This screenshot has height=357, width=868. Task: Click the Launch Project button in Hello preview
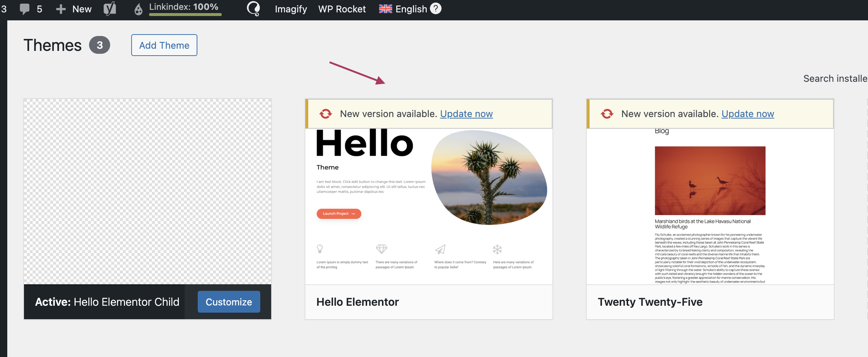pos(339,214)
